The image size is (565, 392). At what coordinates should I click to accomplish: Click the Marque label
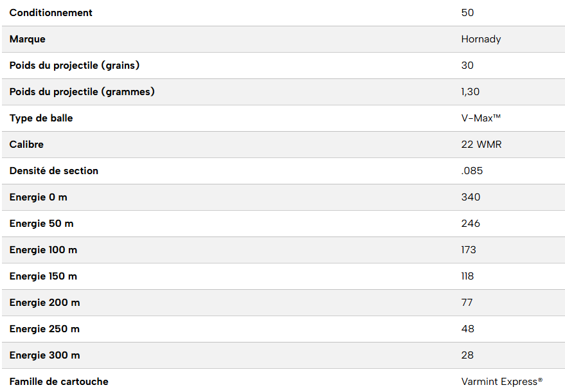(x=28, y=39)
